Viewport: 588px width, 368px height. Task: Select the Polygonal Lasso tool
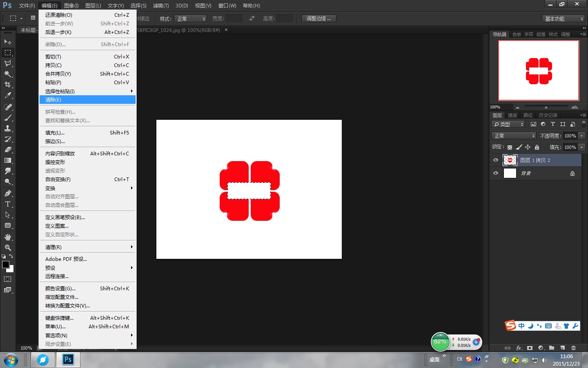click(8, 63)
